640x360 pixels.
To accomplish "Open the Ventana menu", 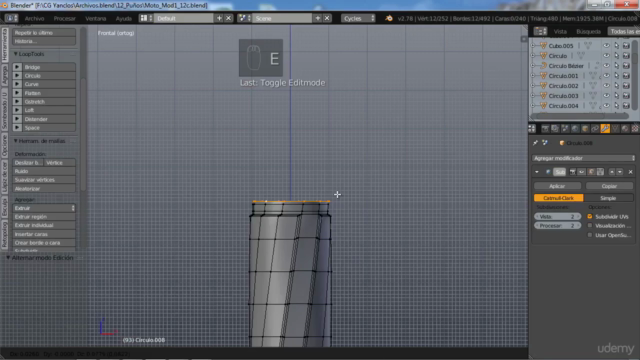I will pos(96,18).
